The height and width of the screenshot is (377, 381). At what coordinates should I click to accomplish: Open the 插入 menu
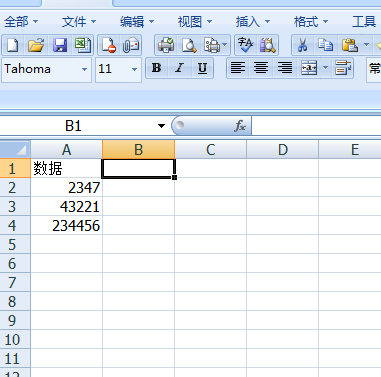point(253,22)
